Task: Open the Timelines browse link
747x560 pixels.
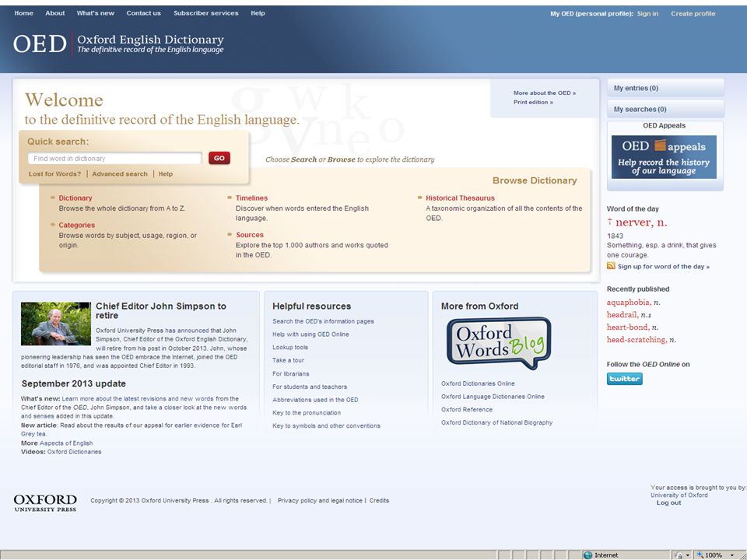Action: [x=251, y=198]
